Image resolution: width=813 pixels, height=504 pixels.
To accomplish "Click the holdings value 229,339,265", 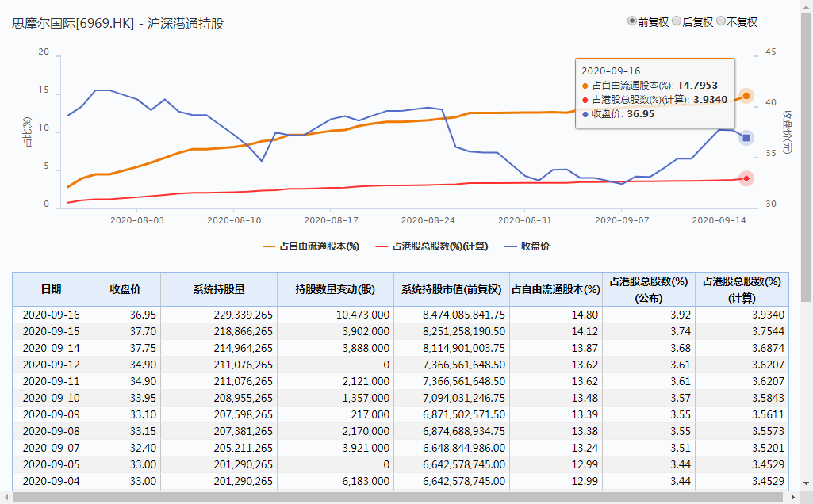I will tap(243, 315).
